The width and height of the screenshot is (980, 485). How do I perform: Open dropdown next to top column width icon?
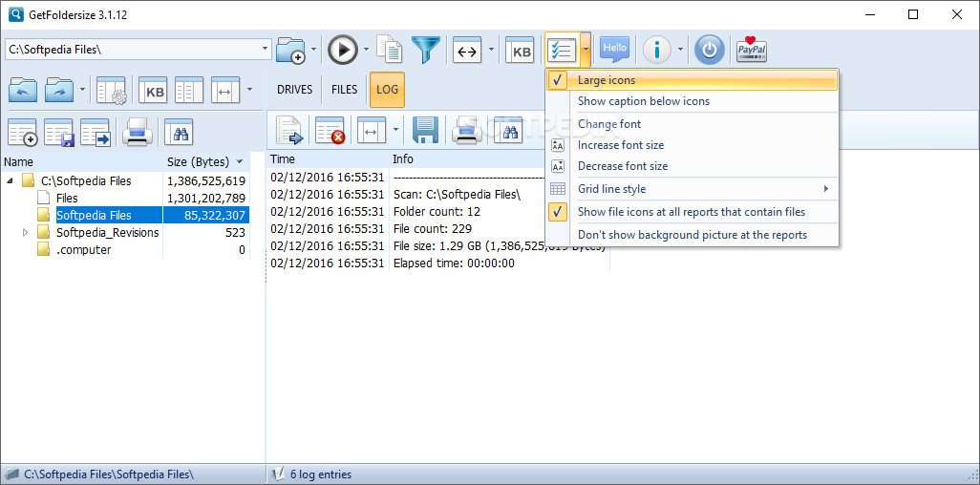(491, 50)
